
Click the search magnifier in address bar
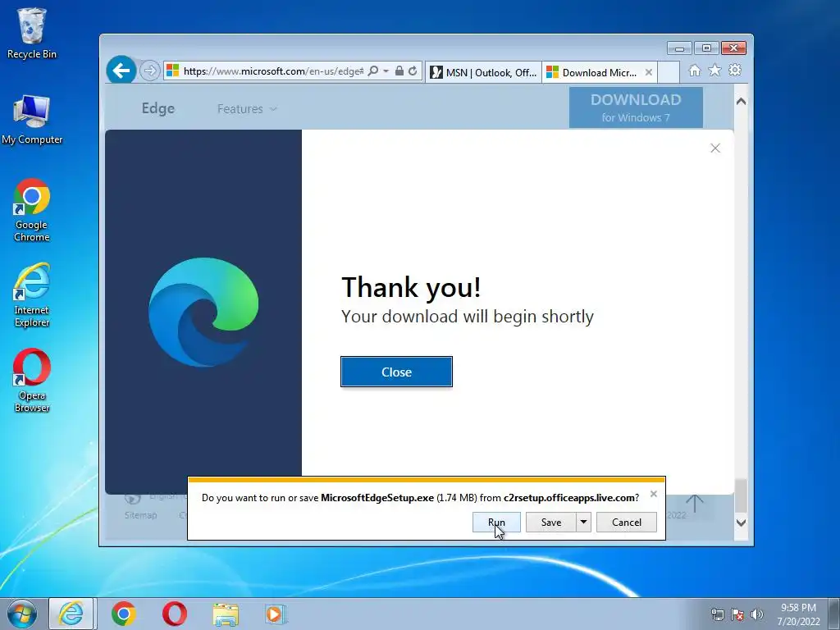(373, 71)
